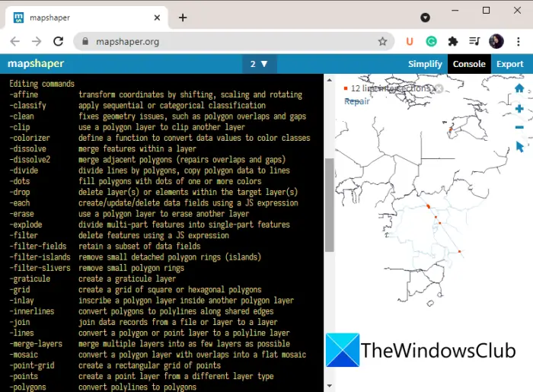Click the console scrollbar up arrow

pos(329,80)
